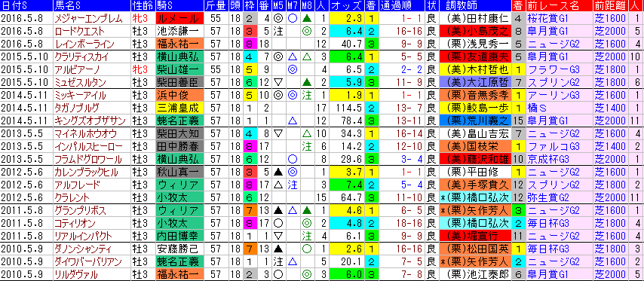Image resolution: width=644 pixels, height=281 pixels.
Task: Click trainer (美)藤沢和雄 cell
Action: pos(474,159)
